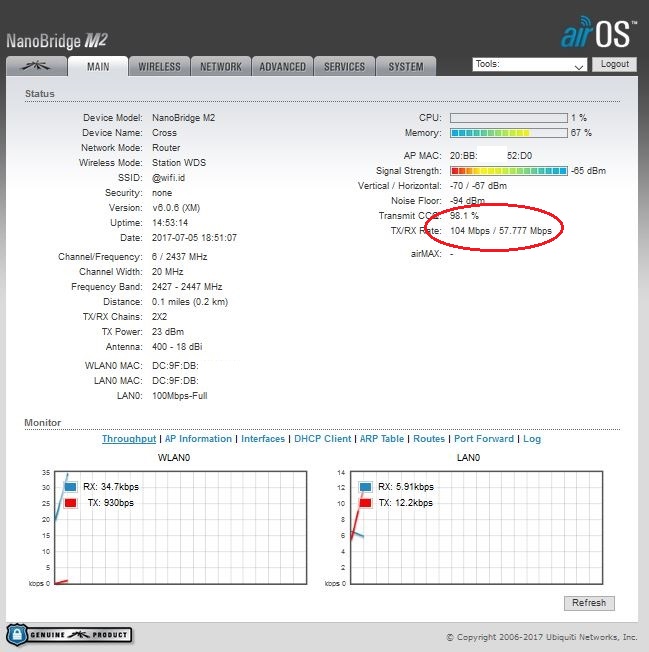Click the WLAN0 throughput graph

click(x=180, y=528)
